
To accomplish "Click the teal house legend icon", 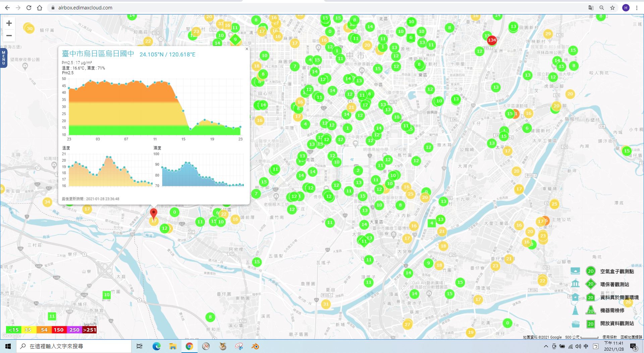I will click(x=575, y=297).
